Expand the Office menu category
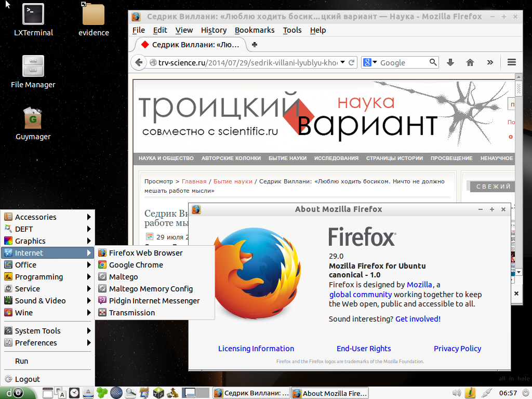 pyautogui.click(x=47, y=264)
